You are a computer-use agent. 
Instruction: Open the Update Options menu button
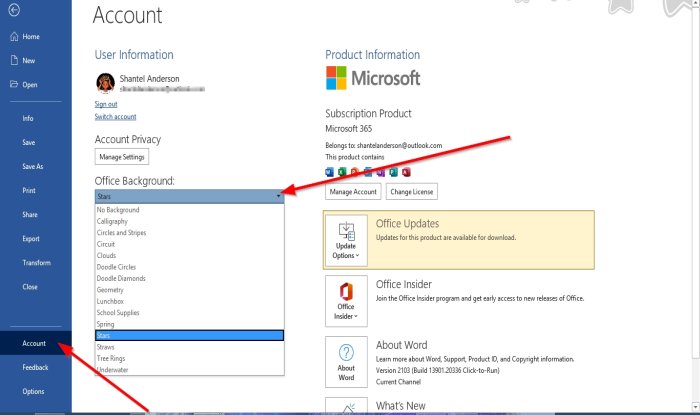tap(346, 241)
